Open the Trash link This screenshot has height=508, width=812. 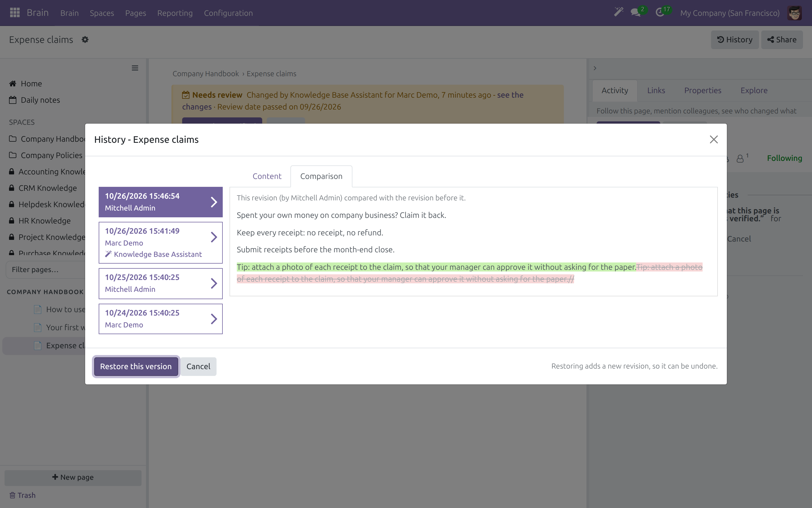click(x=23, y=495)
